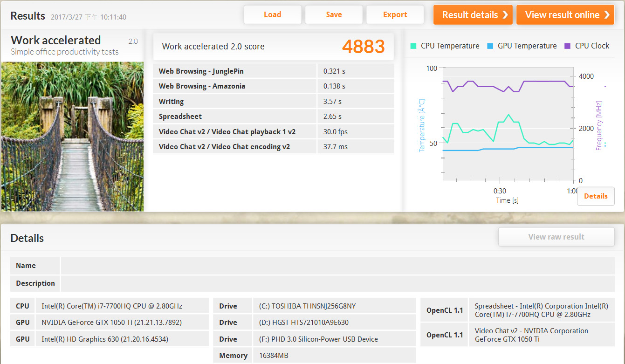Open Result details panel
The width and height of the screenshot is (625, 364).
[473, 15]
